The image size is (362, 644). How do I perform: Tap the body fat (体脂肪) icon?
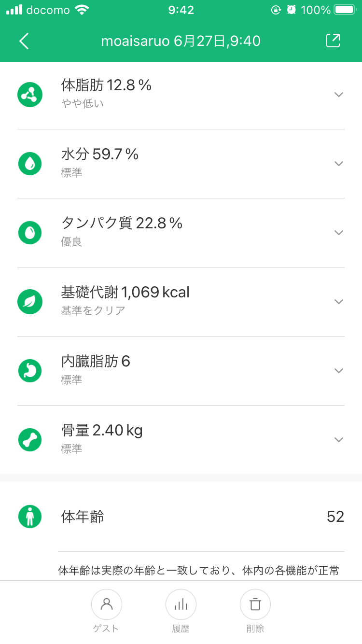pyautogui.click(x=30, y=95)
